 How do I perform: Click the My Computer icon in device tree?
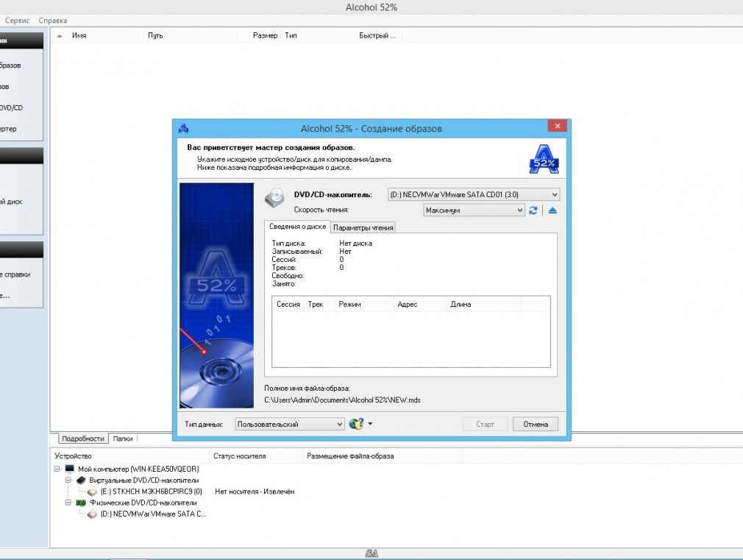70,469
